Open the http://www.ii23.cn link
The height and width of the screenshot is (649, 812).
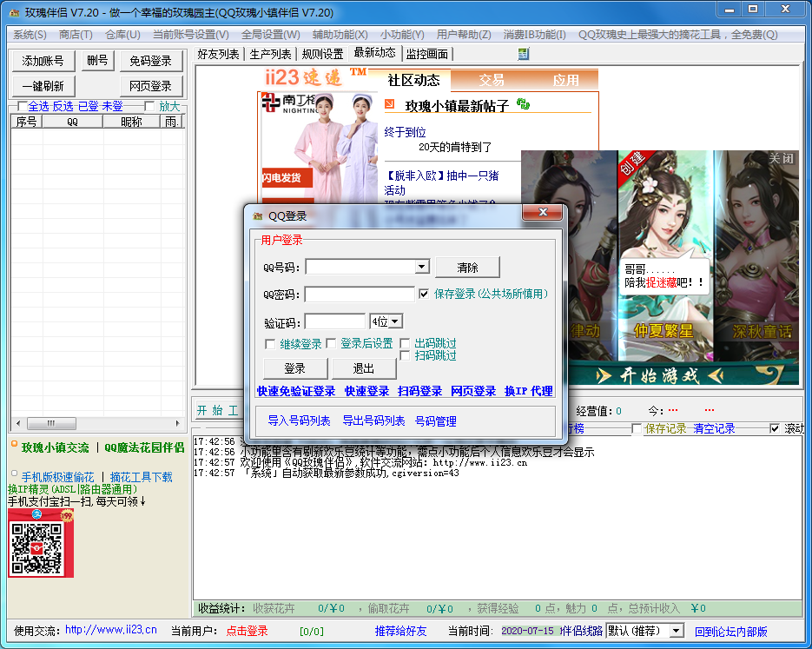111,630
